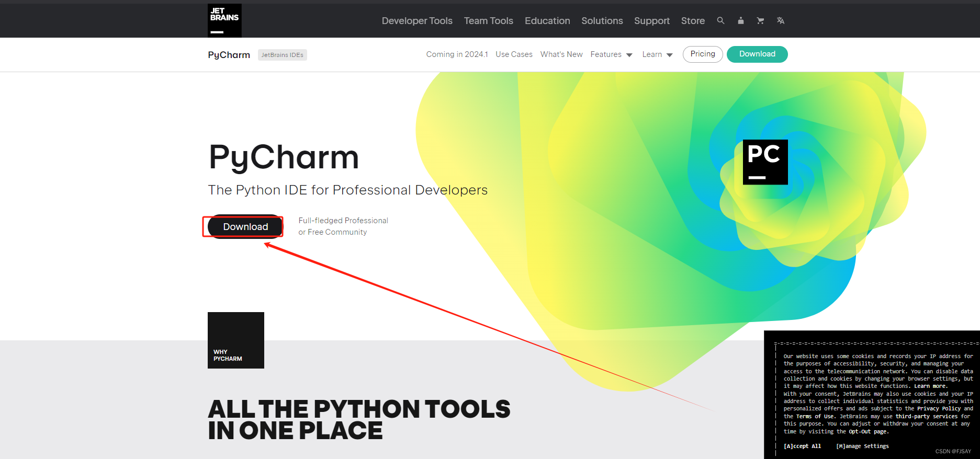
Task: Open the account profile icon
Action: click(x=740, y=20)
